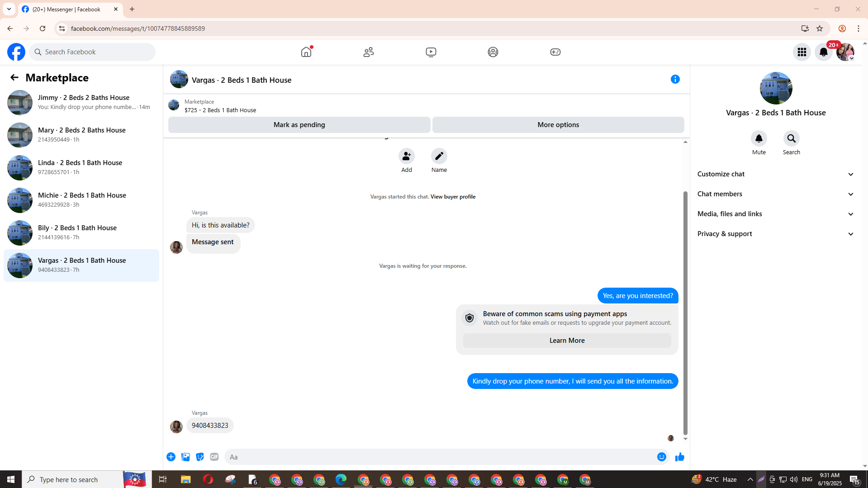The width and height of the screenshot is (868, 488).
Task: Open a new browser tab
Action: pyautogui.click(x=132, y=9)
